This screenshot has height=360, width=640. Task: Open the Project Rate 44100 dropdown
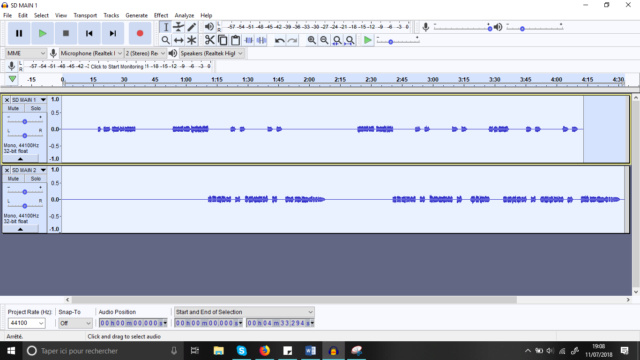[27, 323]
